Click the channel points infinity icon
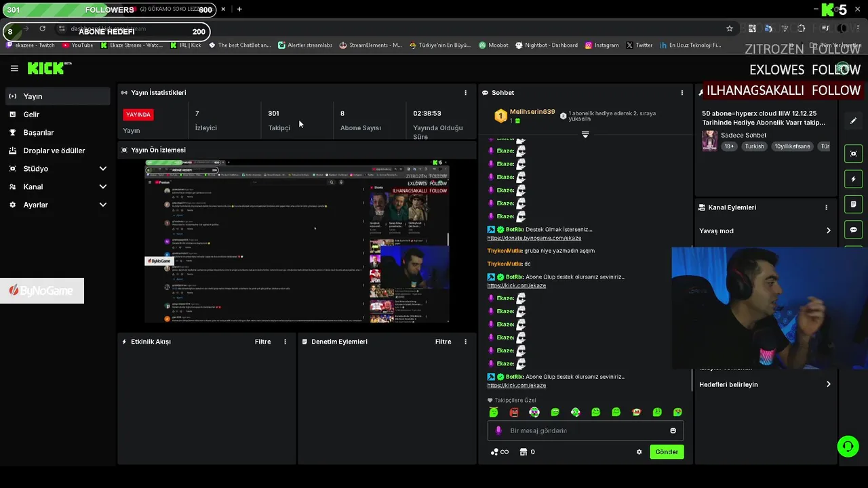Image resolution: width=868 pixels, height=488 pixels. coord(500,452)
